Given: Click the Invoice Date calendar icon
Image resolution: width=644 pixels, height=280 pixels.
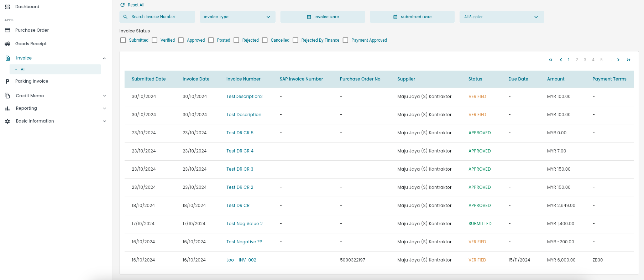Looking at the screenshot, I should point(309,17).
